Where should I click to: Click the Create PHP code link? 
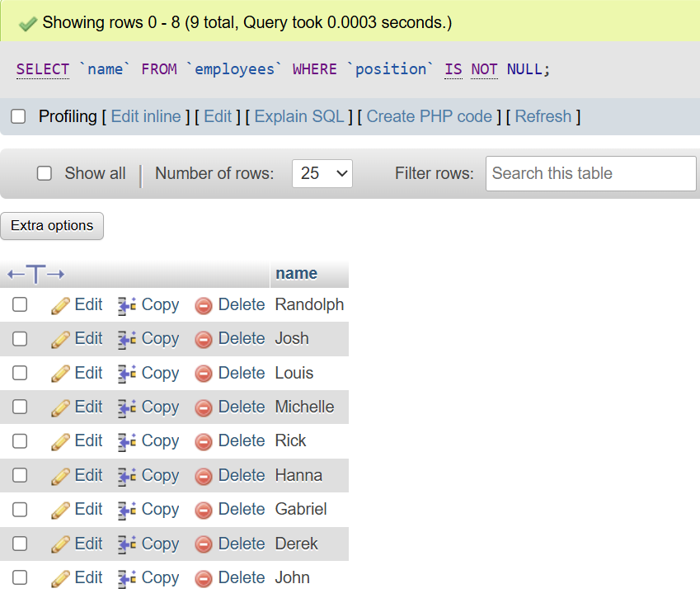[x=429, y=117]
